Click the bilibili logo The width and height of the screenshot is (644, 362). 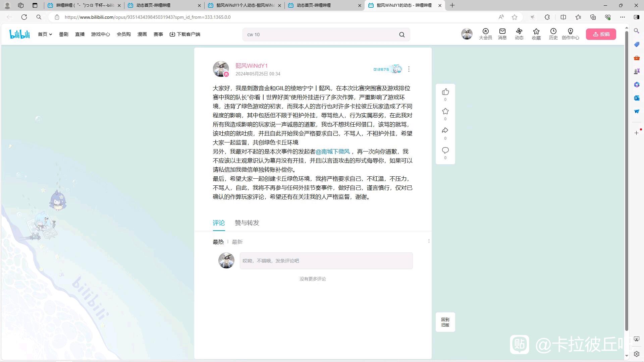(19, 34)
